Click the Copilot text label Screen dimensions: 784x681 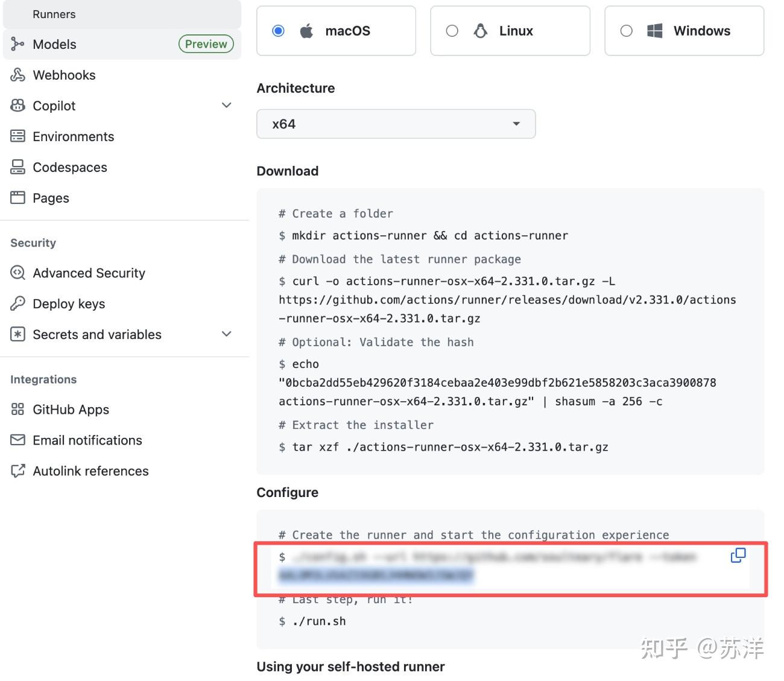54,106
